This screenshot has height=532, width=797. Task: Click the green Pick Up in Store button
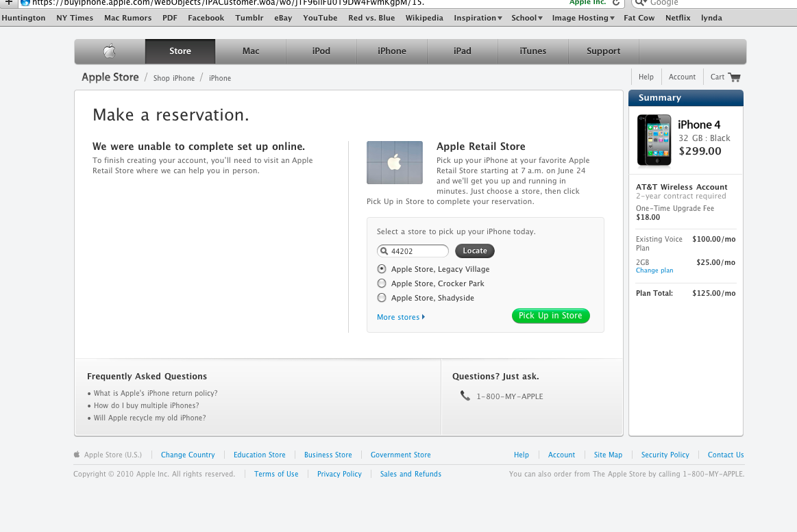click(x=550, y=316)
